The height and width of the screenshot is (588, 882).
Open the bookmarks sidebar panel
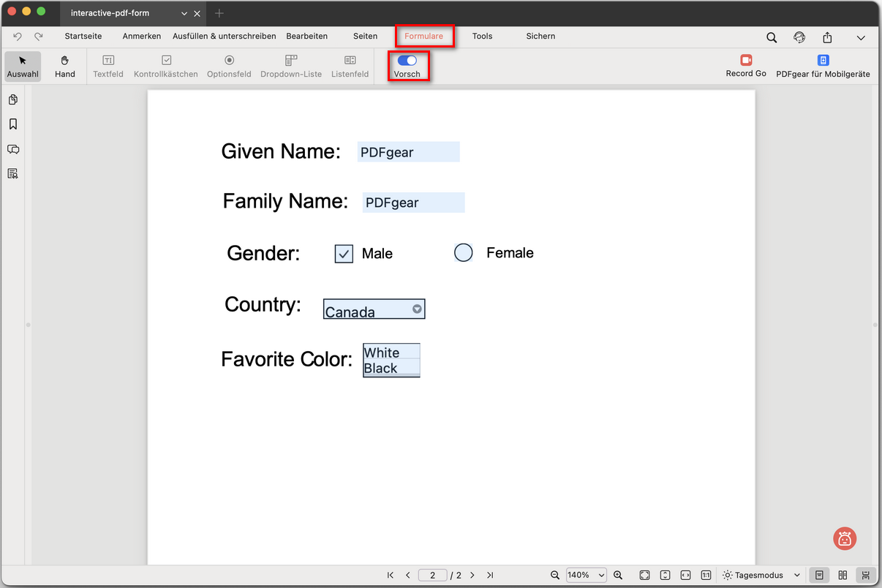tap(13, 124)
